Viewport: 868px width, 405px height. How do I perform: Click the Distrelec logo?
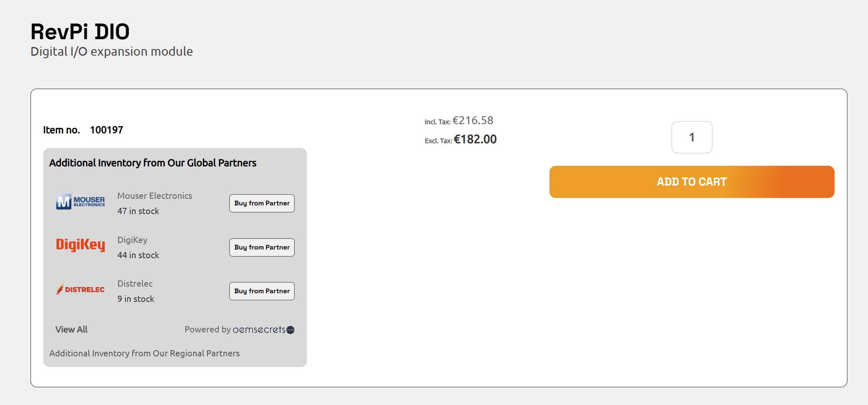coord(80,289)
